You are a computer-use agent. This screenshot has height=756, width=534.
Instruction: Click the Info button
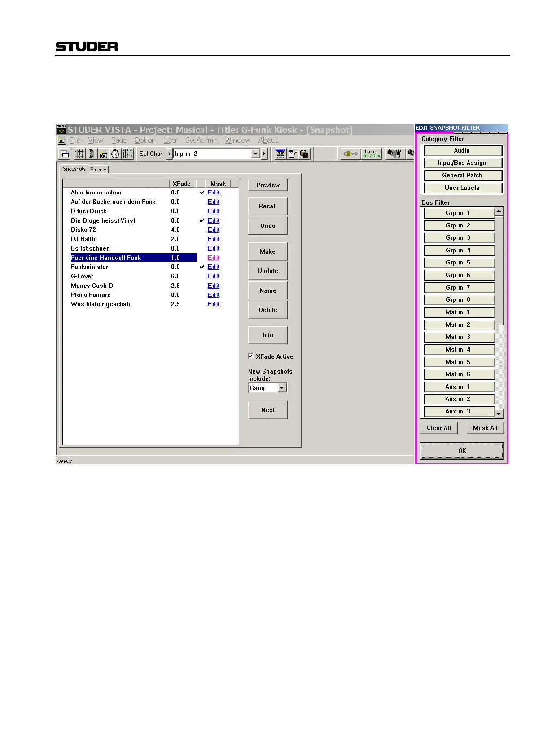268,335
